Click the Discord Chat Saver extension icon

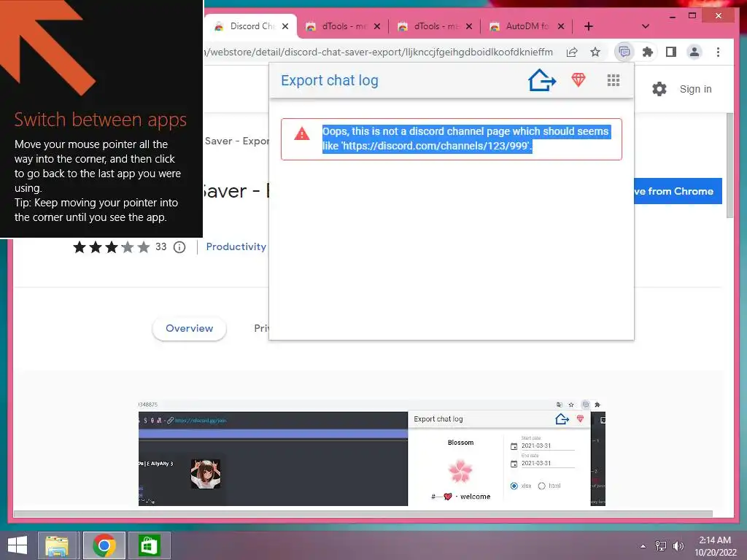(624, 52)
